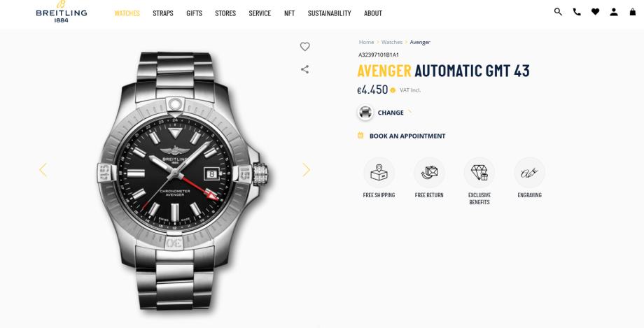Click the Breitling 1884 logo
This screenshot has height=328, width=644.
click(x=62, y=11)
